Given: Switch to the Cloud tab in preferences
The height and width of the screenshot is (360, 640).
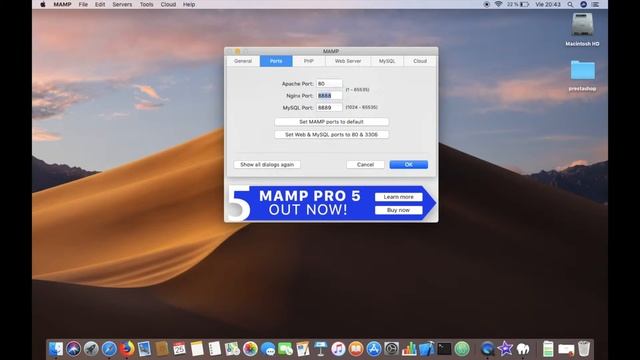Looking at the screenshot, I should (420, 61).
